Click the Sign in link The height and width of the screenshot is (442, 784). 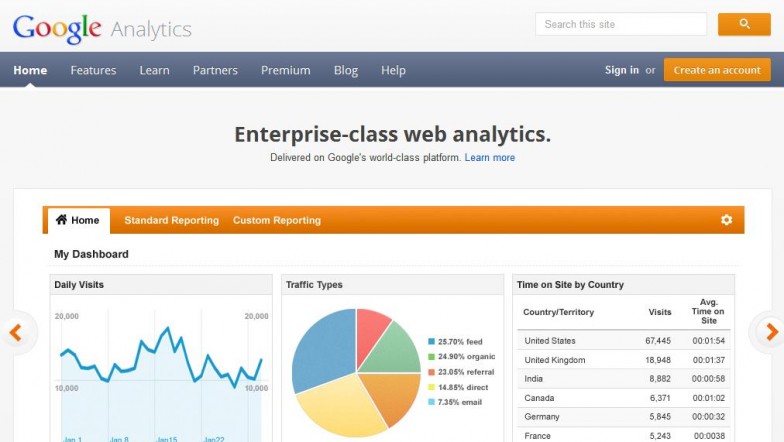pos(622,70)
